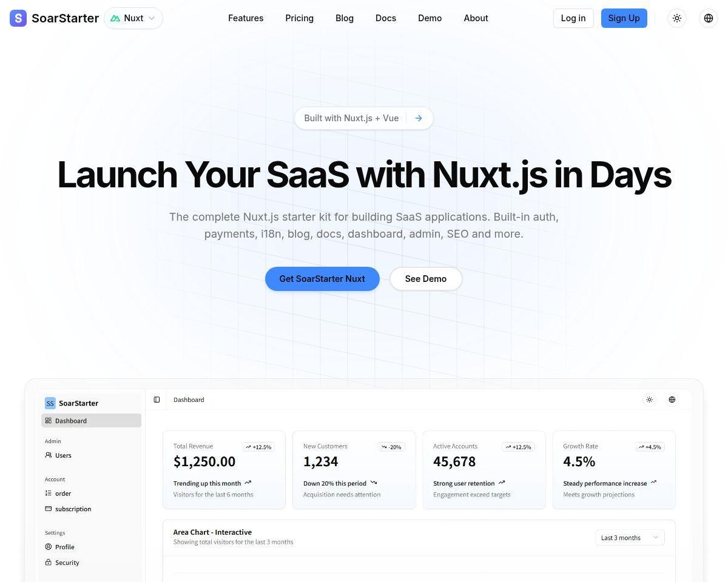Open the language globe icon in header
The image size is (728, 582).
tap(709, 18)
